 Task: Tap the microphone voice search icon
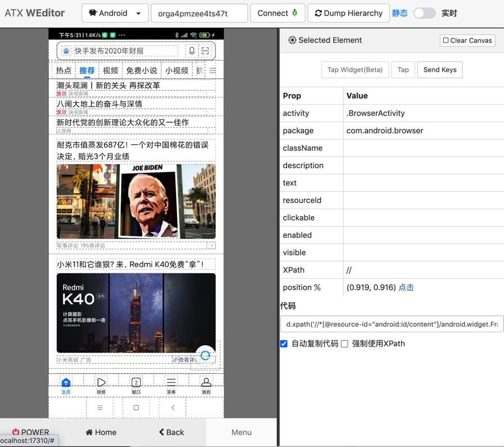192,51
